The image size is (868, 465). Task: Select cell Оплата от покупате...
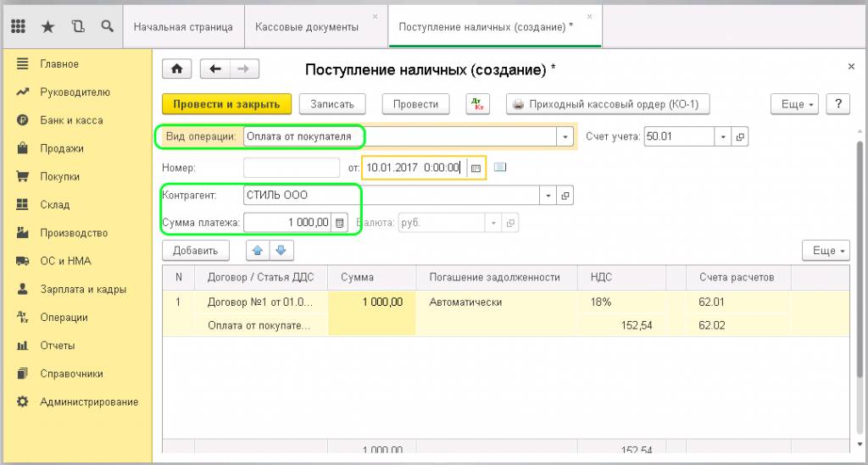pos(260,325)
